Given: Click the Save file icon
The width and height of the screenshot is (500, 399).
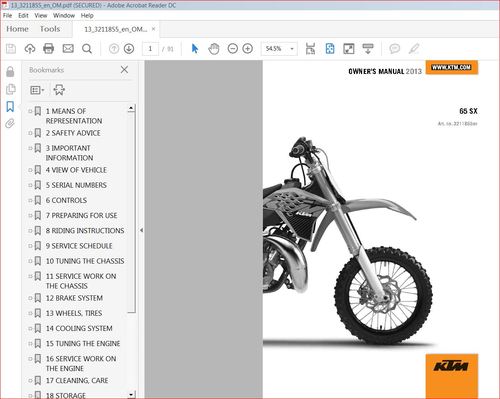Looking at the screenshot, I should [11, 49].
